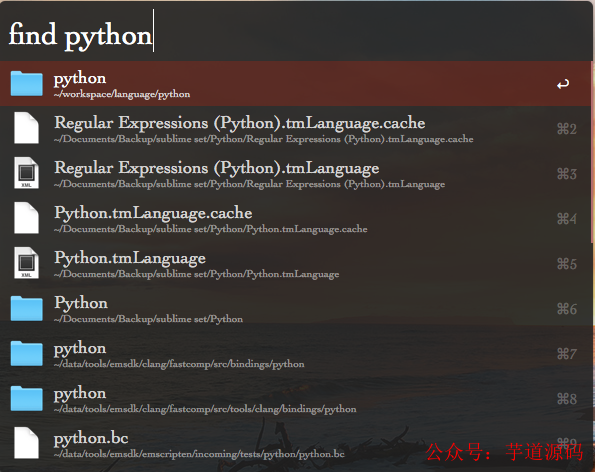The height and width of the screenshot is (472, 595).
Task: Click XML file icon of Python.tmLanguage
Action: click(27, 263)
